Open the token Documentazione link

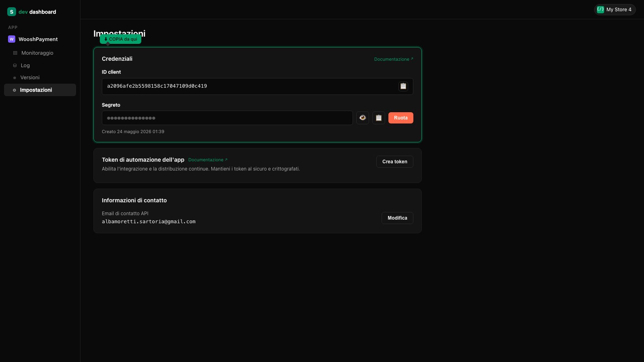click(208, 160)
